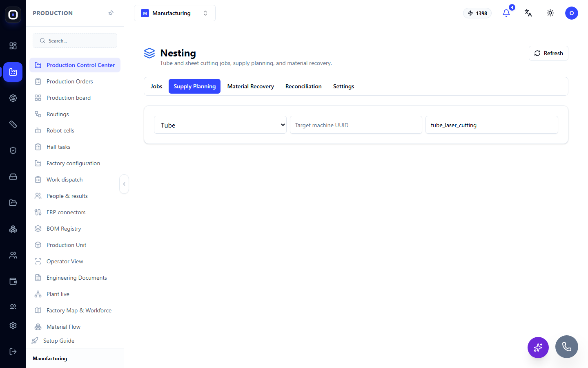Open the folder icon in left rail
This screenshot has width=588, height=368.
pos(13,203)
